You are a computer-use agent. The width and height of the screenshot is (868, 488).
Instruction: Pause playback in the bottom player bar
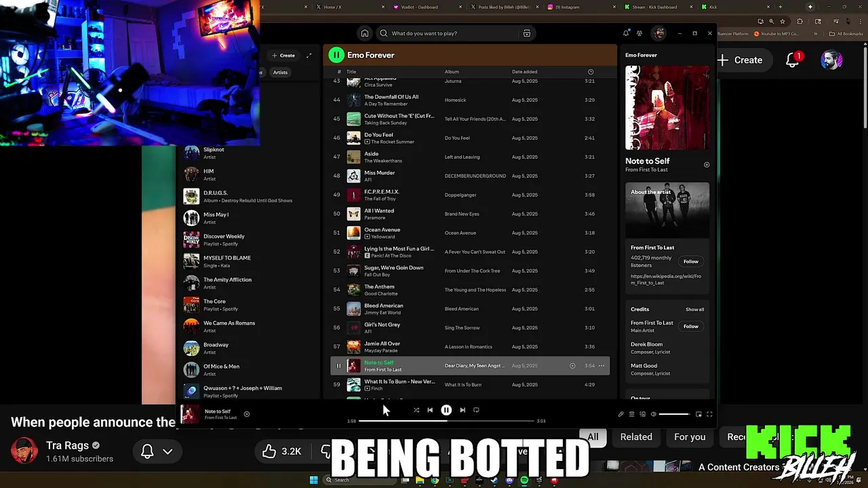446,410
